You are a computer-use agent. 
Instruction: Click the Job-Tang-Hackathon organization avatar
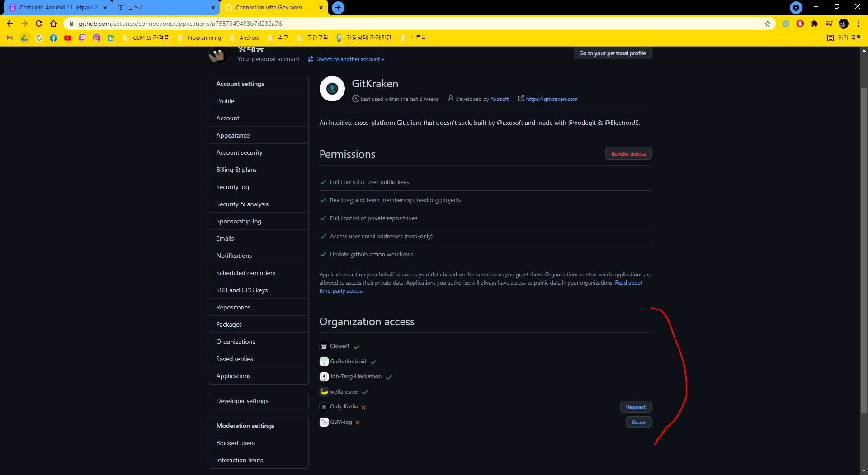pos(324,377)
